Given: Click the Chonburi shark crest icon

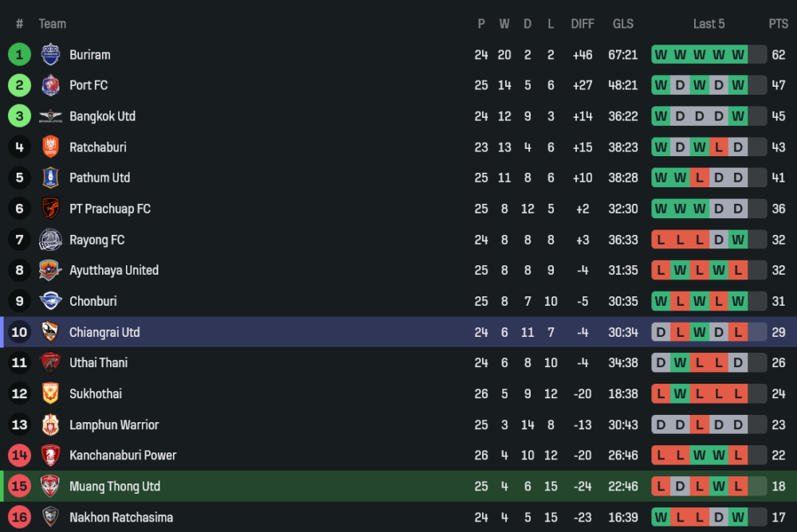Looking at the screenshot, I should tap(50, 301).
